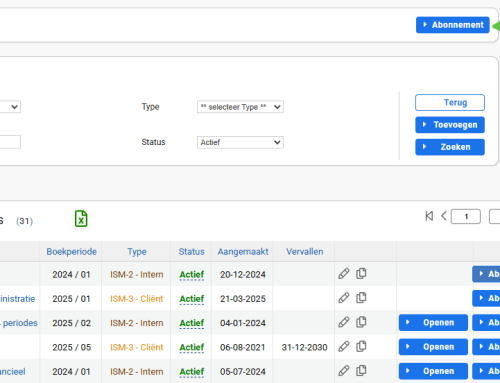Click the 'periodes' link in the table

click(20, 323)
